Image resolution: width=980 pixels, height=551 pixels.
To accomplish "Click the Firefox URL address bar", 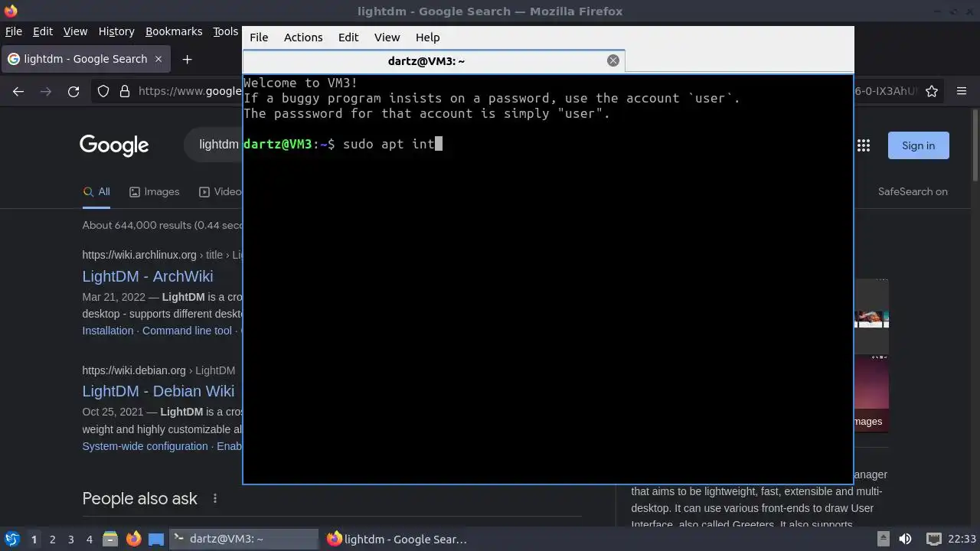I will pyautogui.click(x=189, y=91).
